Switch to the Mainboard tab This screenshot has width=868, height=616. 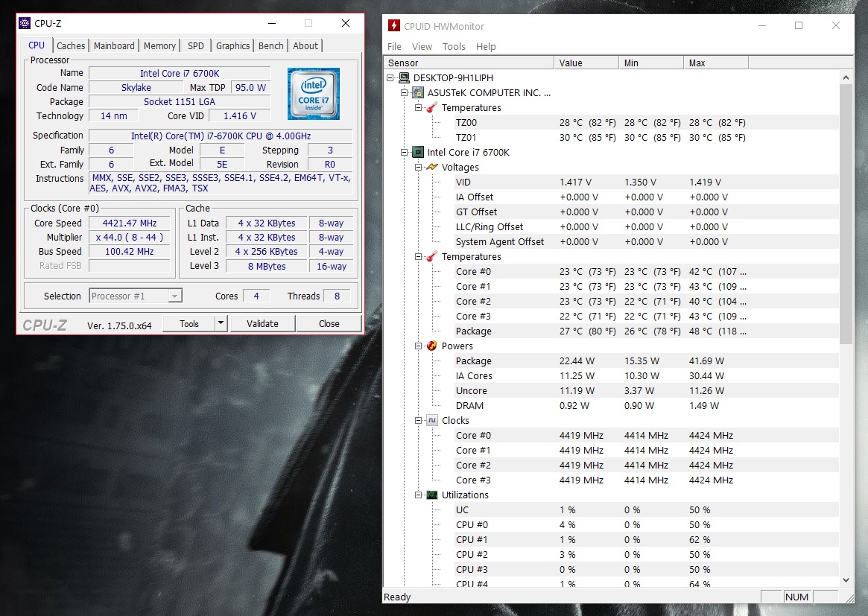point(114,46)
